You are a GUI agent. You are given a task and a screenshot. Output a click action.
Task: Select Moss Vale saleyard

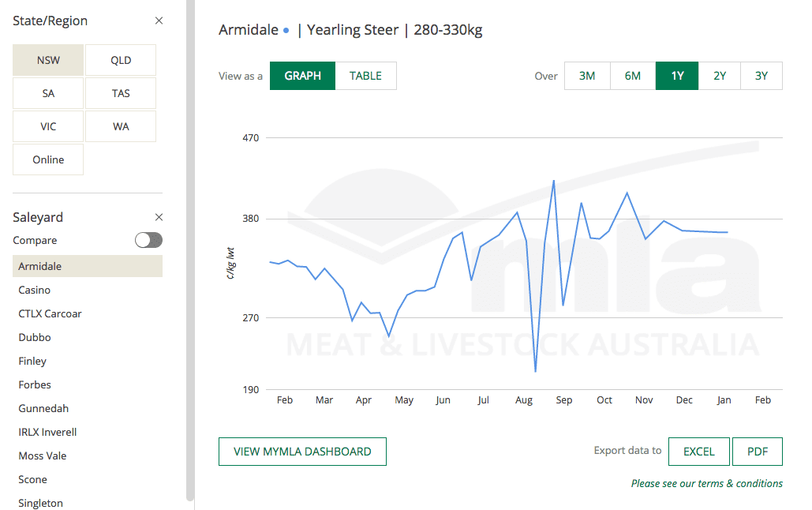click(x=43, y=456)
